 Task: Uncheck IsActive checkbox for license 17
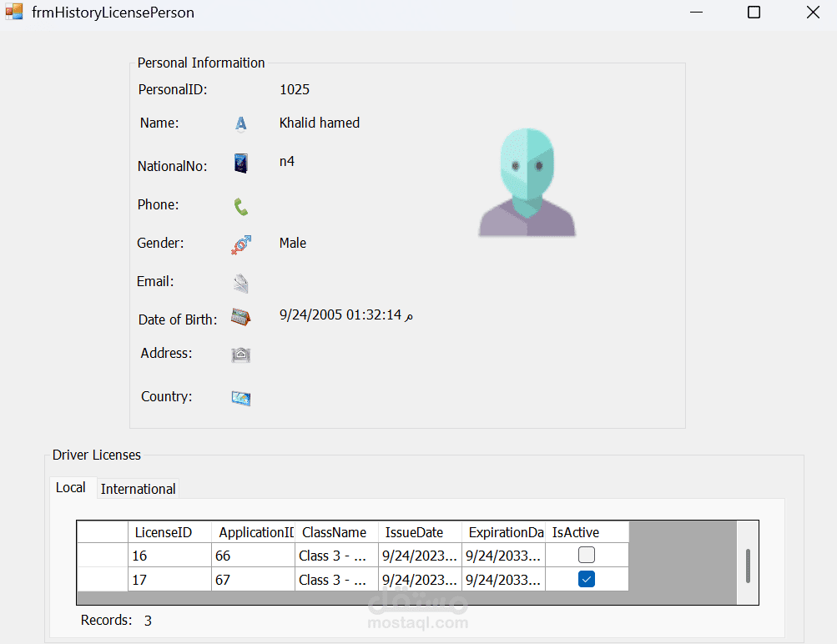click(587, 579)
